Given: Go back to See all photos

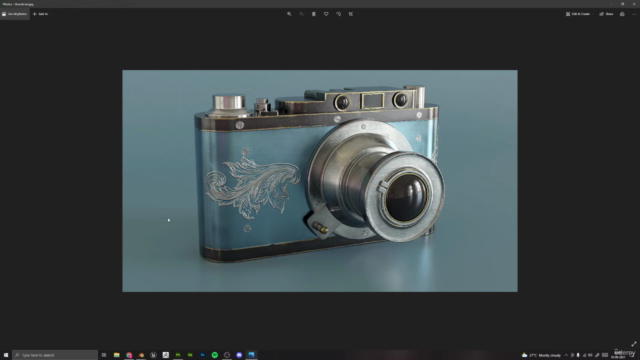Looking at the screenshot, I should (x=15, y=14).
